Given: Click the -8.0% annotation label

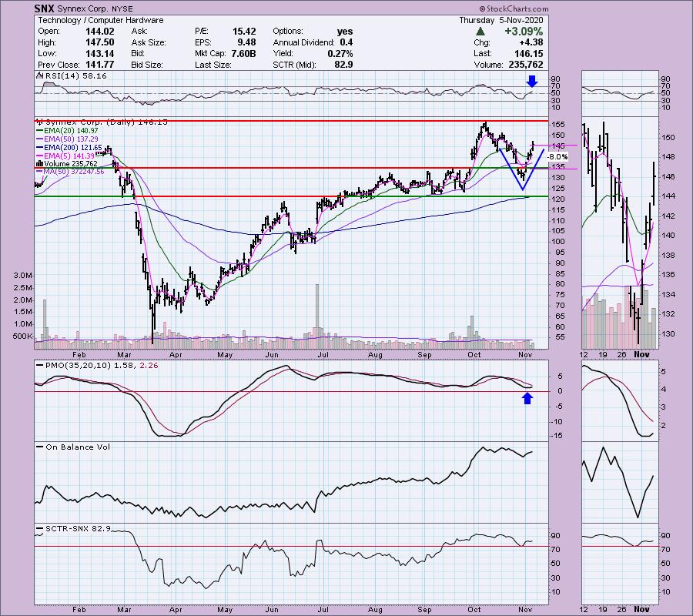Looking at the screenshot, I should (557, 157).
